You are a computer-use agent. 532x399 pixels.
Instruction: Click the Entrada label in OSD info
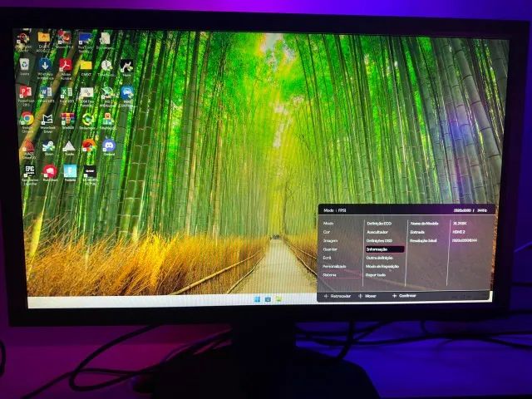pyautogui.click(x=417, y=232)
